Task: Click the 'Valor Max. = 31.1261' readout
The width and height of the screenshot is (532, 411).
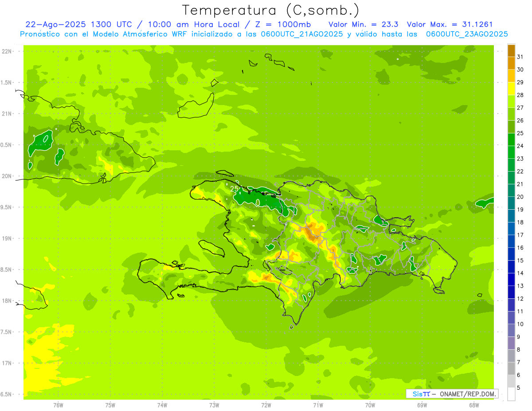Action: (450, 24)
